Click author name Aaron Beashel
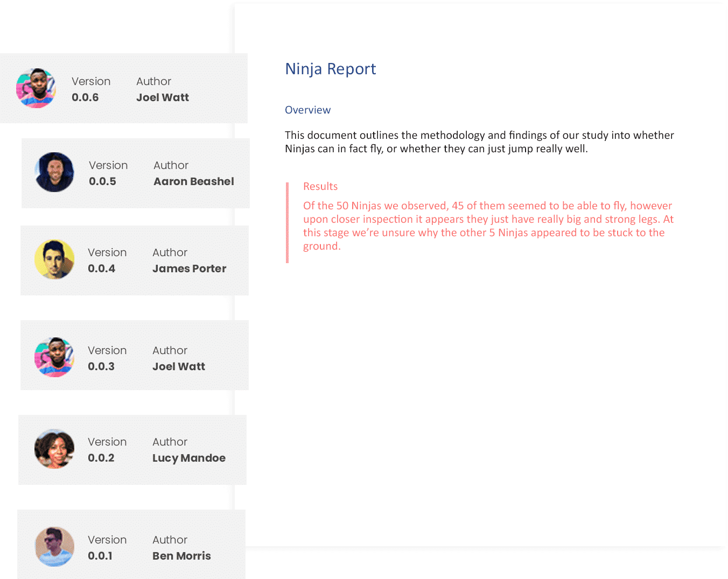 (194, 182)
